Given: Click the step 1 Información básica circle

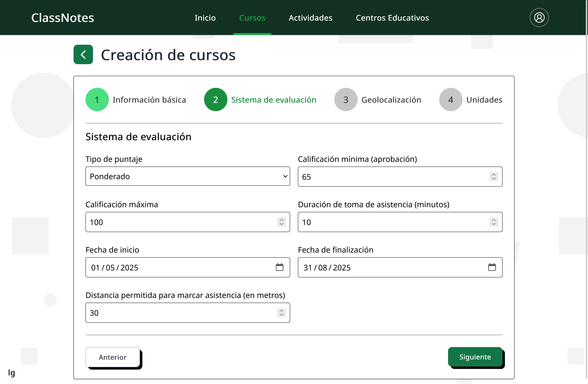Looking at the screenshot, I should pyautogui.click(x=97, y=99).
